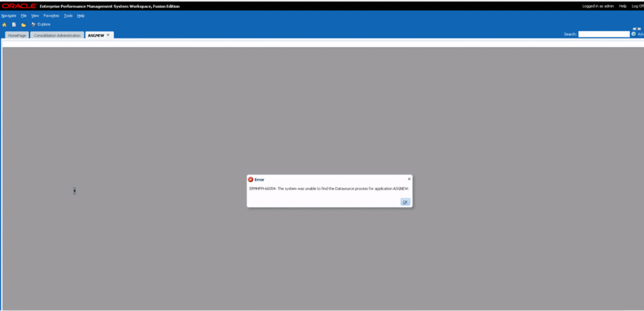The width and height of the screenshot is (644, 311).
Task: Open the View menu
Action: (35, 15)
